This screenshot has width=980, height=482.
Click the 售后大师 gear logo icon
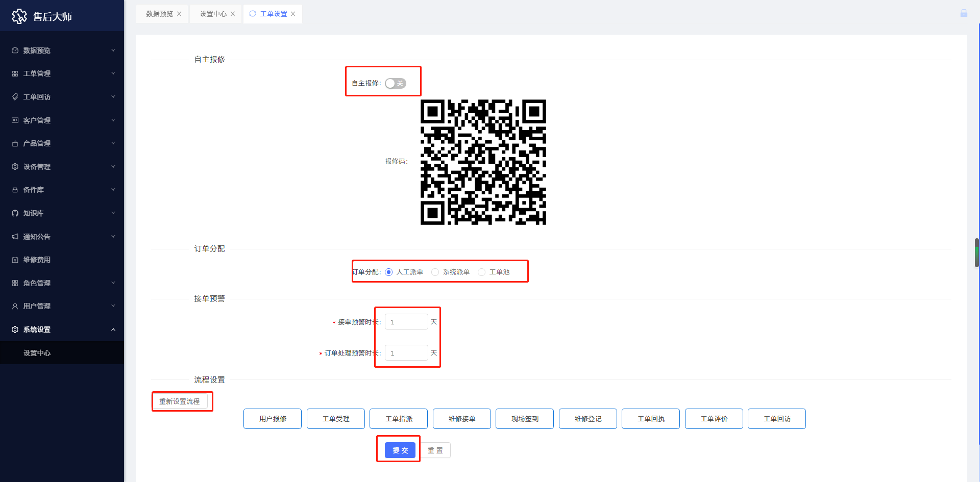click(19, 16)
